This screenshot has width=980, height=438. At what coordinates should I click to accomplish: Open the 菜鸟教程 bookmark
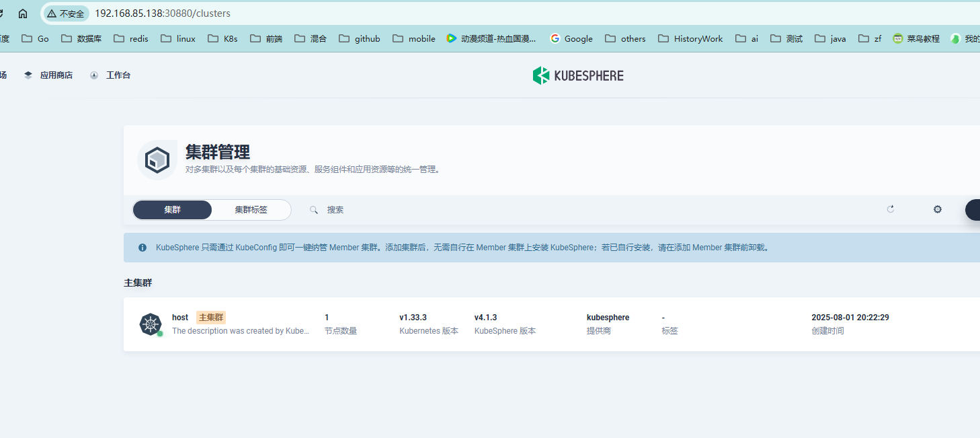point(916,38)
